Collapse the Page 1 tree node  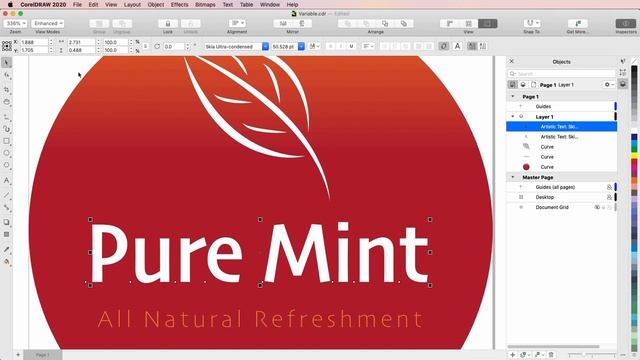[x=513, y=97]
